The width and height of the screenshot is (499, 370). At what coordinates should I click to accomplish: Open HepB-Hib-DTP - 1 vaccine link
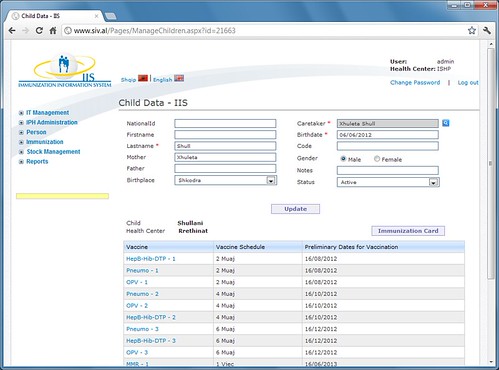point(151,259)
